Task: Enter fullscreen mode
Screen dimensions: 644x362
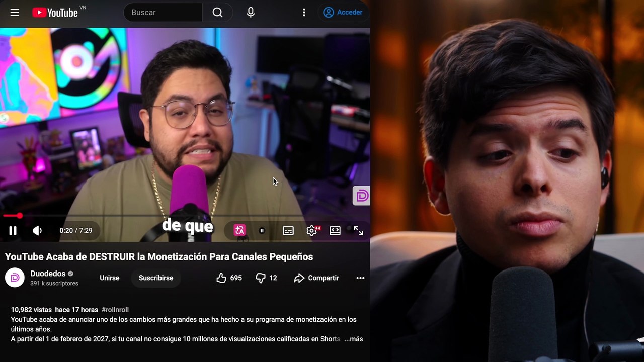Action: click(x=358, y=230)
